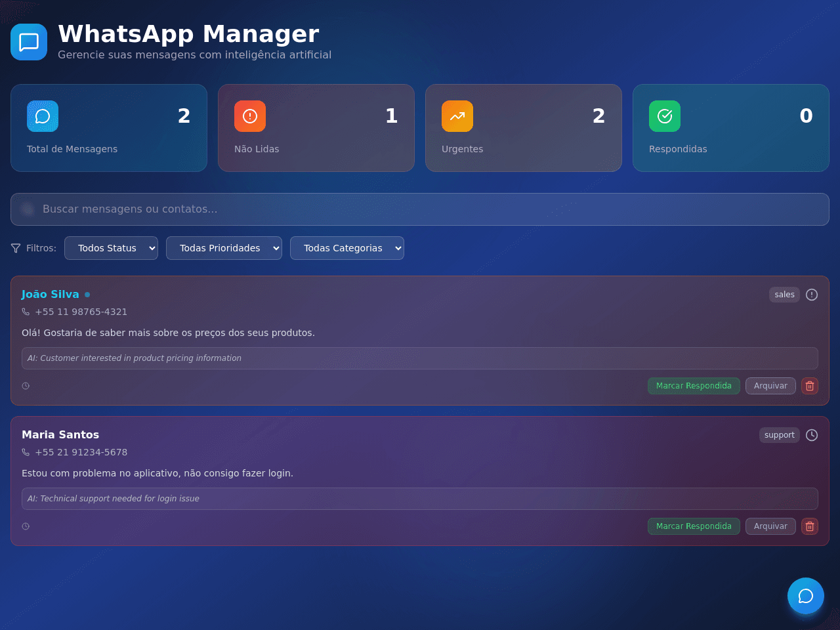Open the Todas Prioridades dropdown

(224, 248)
